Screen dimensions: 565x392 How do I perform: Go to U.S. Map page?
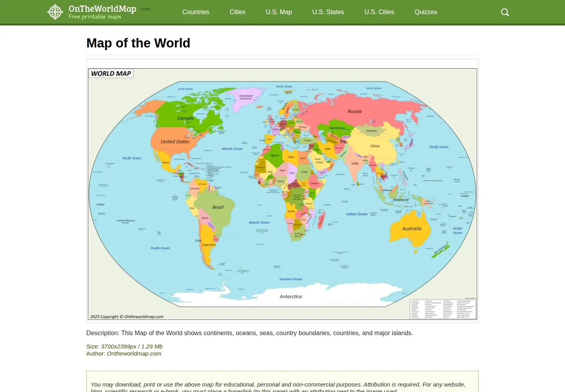(x=279, y=12)
